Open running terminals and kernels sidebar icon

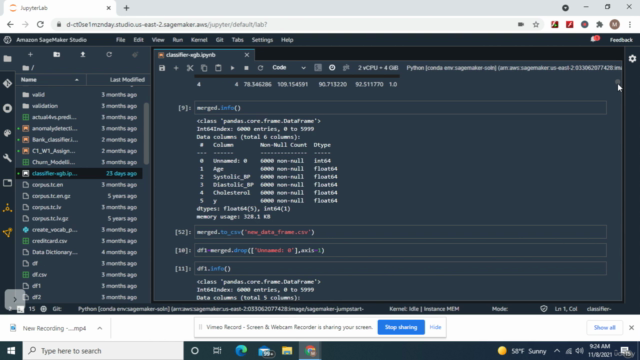(7, 108)
